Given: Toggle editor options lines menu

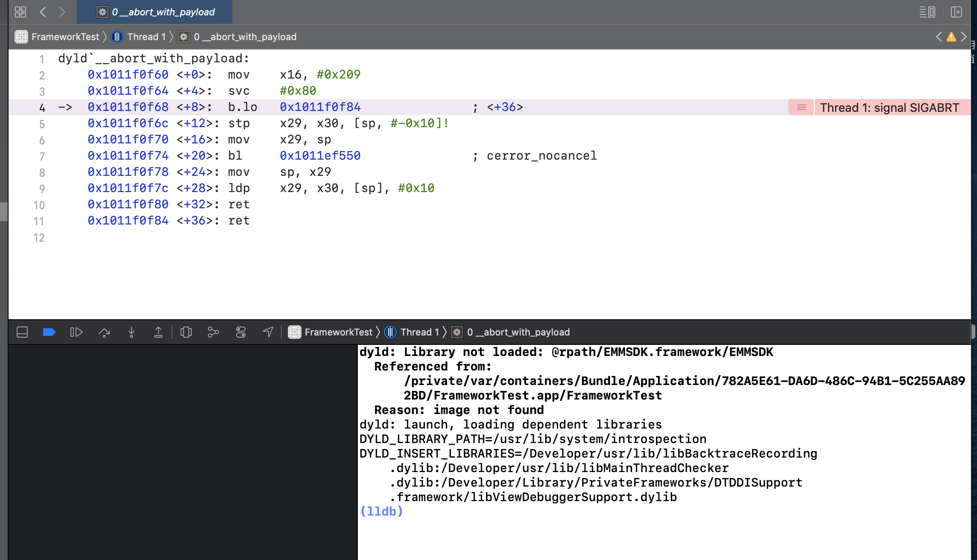Looking at the screenshot, I should (x=927, y=12).
